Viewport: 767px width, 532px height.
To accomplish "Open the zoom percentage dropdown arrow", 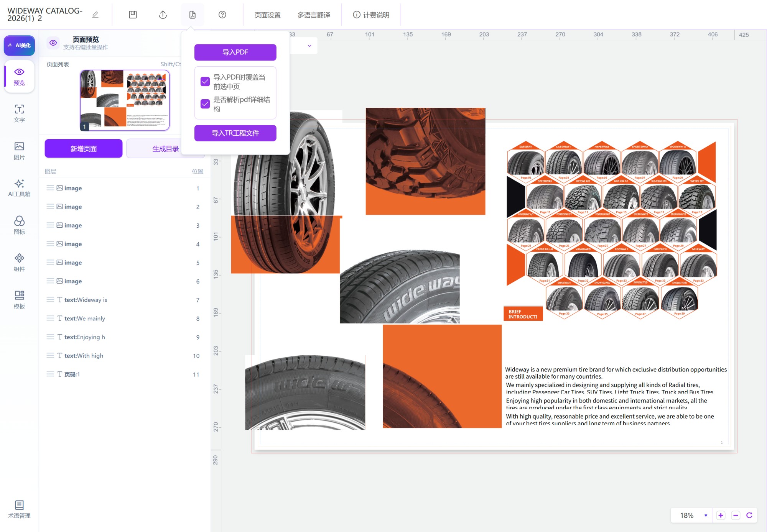I will coord(706,516).
